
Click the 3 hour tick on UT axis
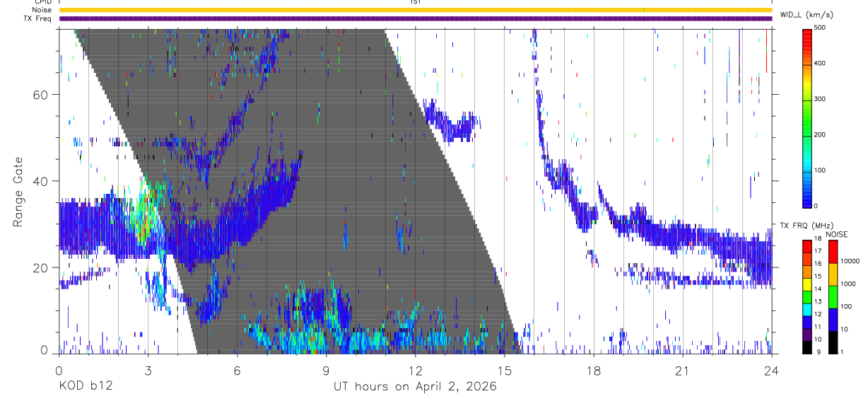[x=148, y=371]
